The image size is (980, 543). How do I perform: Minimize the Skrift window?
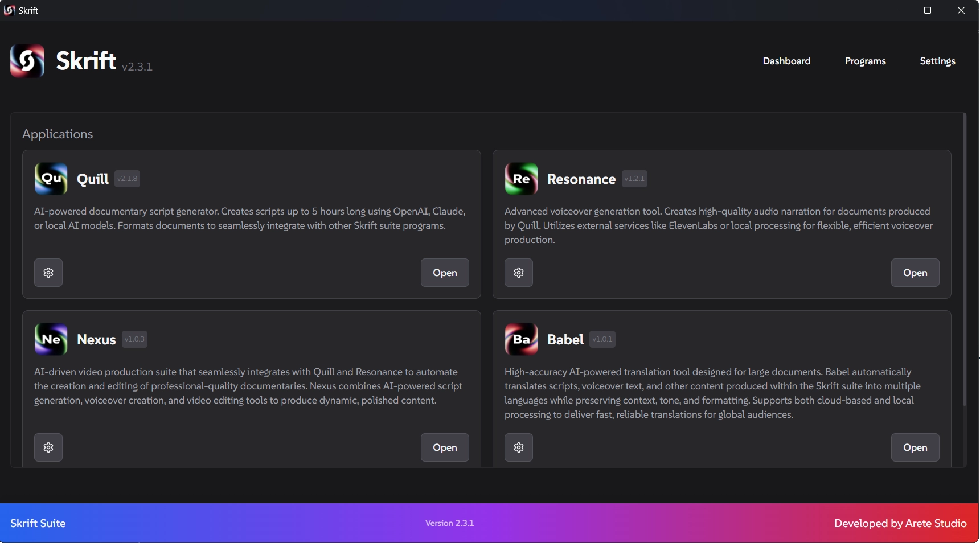click(x=895, y=10)
